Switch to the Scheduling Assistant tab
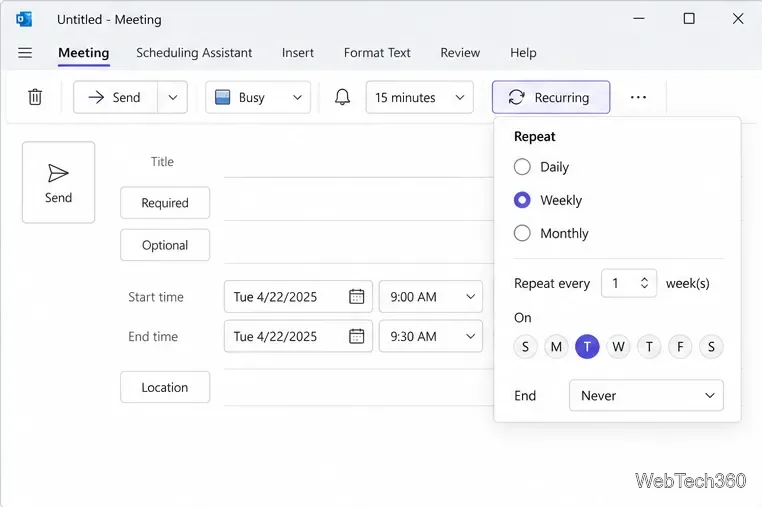The image size is (762, 507). tap(194, 52)
